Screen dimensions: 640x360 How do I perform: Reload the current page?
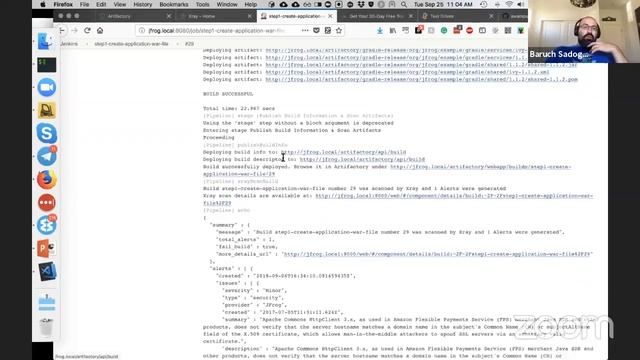point(87,31)
